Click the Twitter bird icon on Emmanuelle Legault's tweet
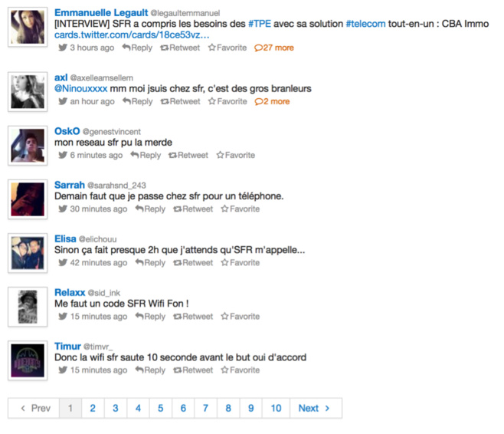 tap(62, 48)
